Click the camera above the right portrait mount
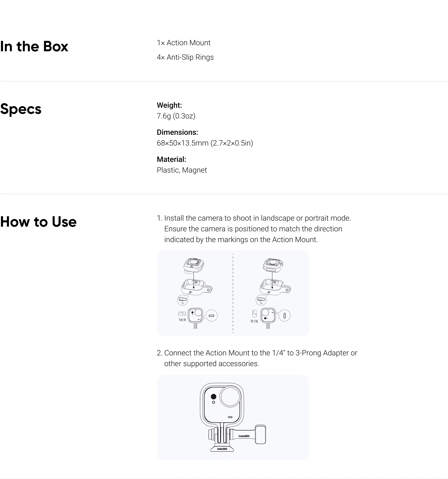The image size is (448, 479). pyautogui.click(x=273, y=265)
